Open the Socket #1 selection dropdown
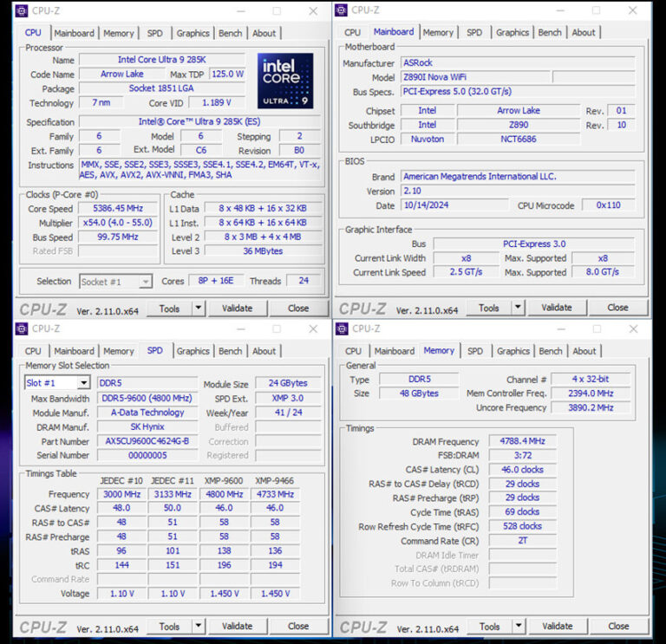 coord(146,282)
